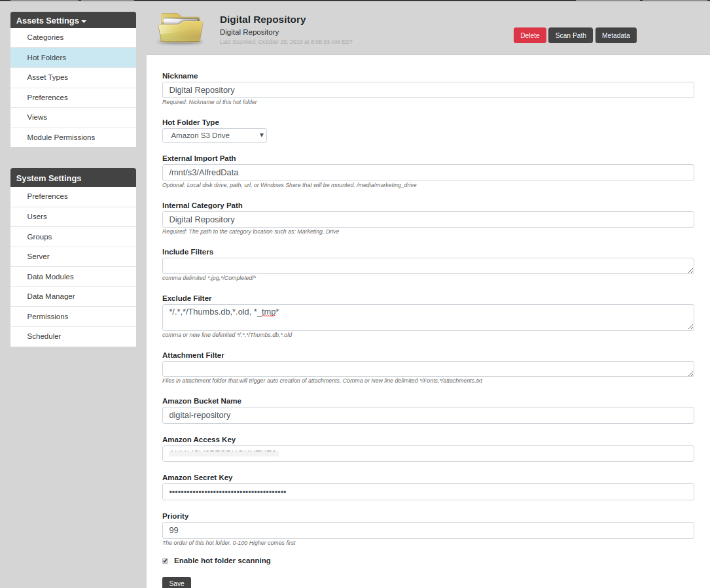Open Data Manager settings
710x588 pixels.
pos(51,296)
